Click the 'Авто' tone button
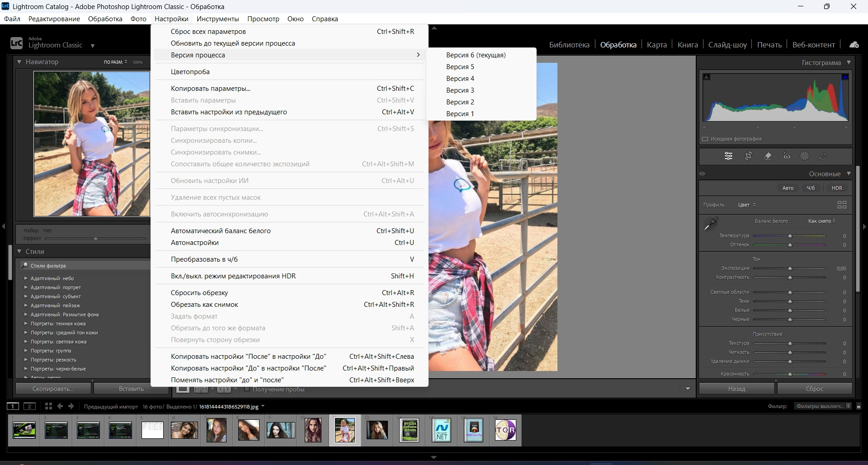The width and height of the screenshot is (868, 465). [x=788, y=188]
